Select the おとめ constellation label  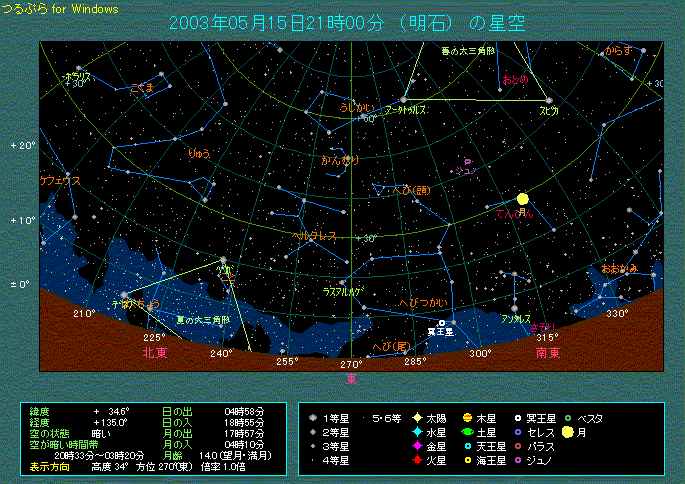[x=515, y=80]
